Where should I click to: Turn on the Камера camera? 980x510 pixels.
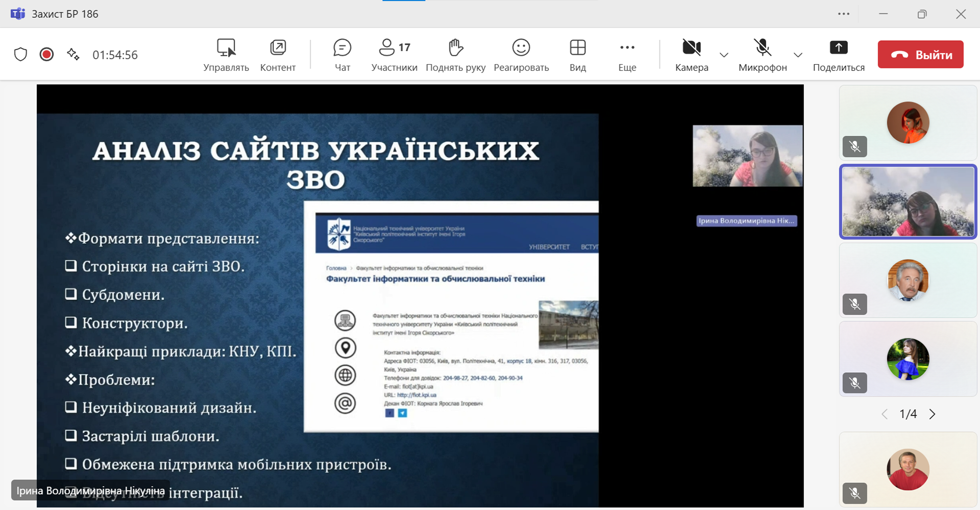click(x=692, y=55)
